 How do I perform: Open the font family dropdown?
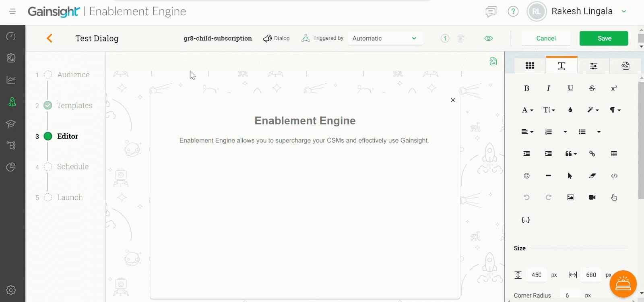click(527, 110)
